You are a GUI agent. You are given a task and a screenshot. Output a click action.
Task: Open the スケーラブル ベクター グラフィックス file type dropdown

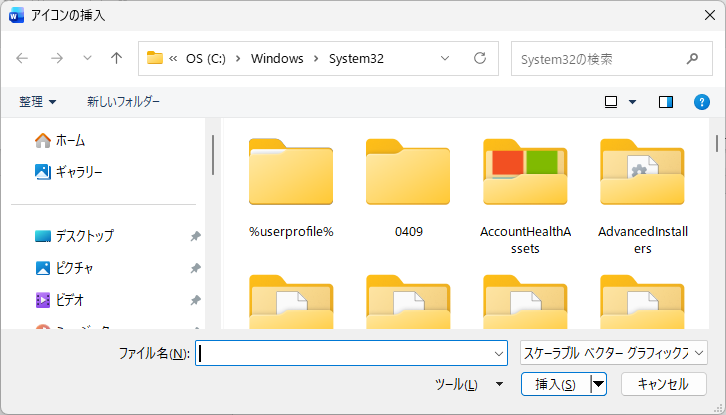(613, 353)
